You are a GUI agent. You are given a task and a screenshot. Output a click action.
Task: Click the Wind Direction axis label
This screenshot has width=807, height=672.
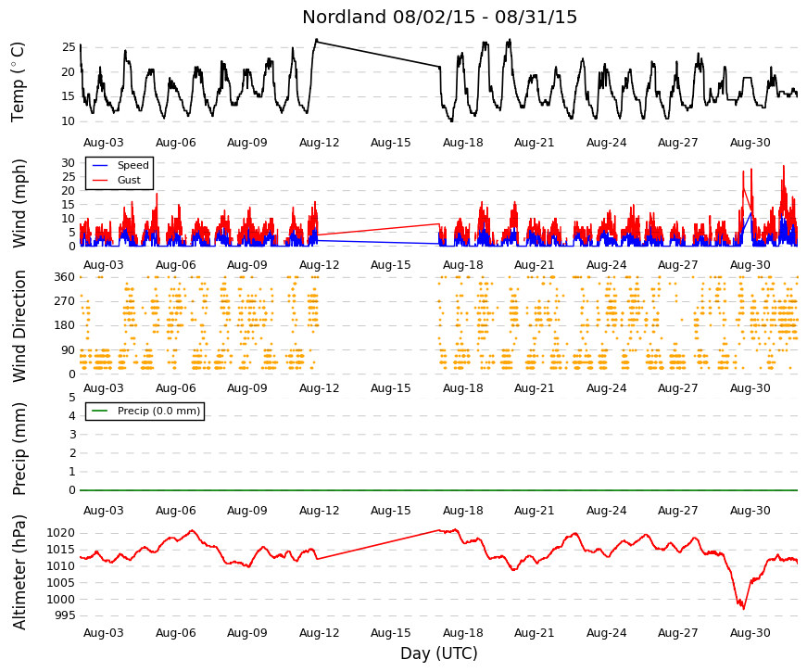tap(19, 326)
